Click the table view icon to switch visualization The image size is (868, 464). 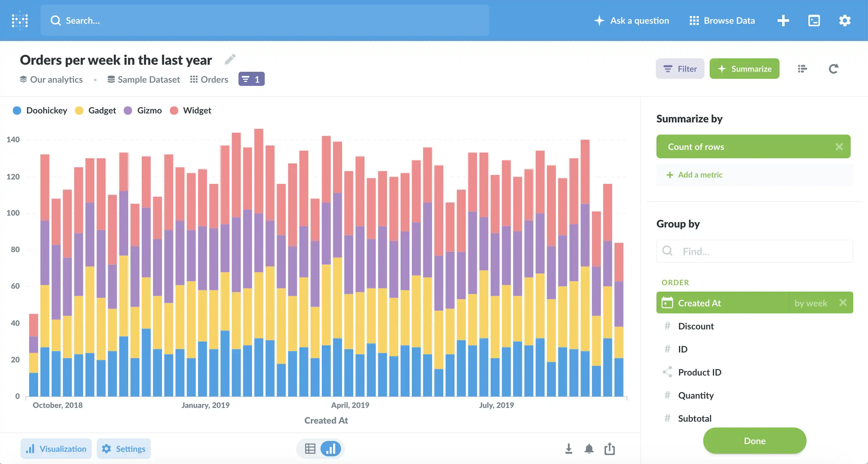310,449
